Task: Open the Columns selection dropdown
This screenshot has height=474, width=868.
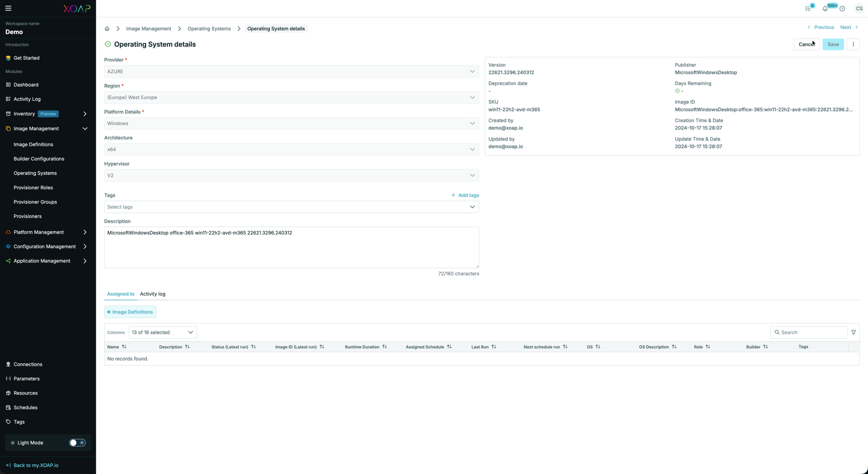Action: coord(163,332)
